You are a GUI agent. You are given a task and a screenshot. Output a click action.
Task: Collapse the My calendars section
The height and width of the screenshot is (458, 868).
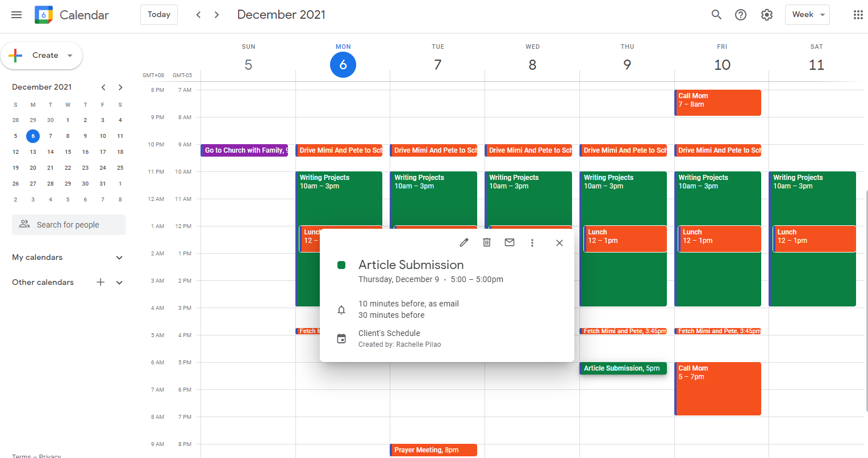119,258
